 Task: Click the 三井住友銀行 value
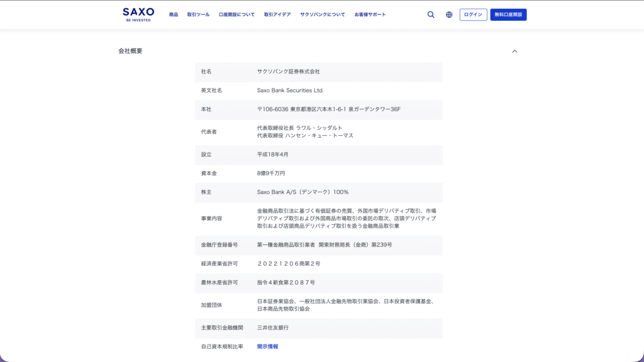click(x=273, y=327)
